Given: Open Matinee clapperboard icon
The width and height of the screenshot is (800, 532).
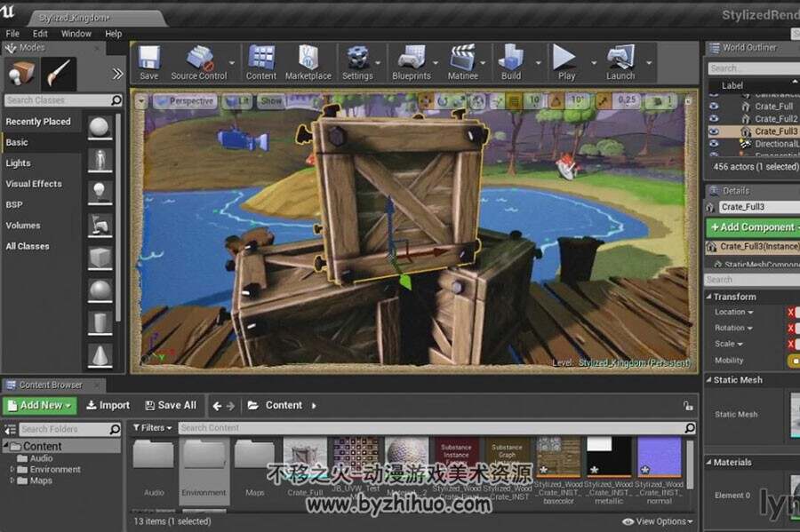Looking at the screenshot, I should [x=463, y=63].
